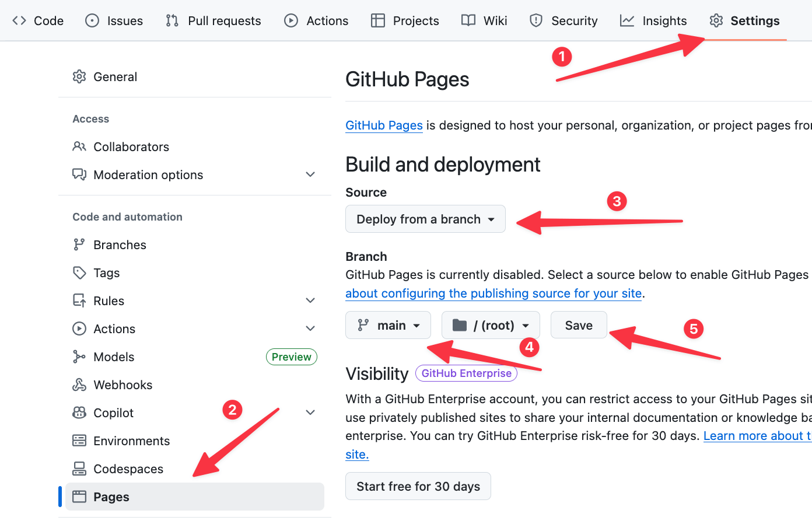Expand Moderation options chevron
The width and height of the screenshot is (812, 531).
pos(310,174)
